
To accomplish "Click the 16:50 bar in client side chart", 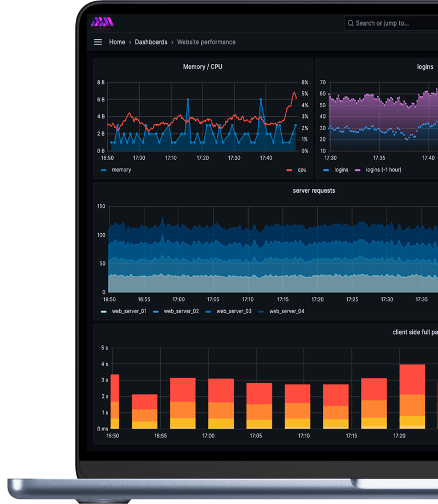I will pyautogui.click(x=115, y=401).
